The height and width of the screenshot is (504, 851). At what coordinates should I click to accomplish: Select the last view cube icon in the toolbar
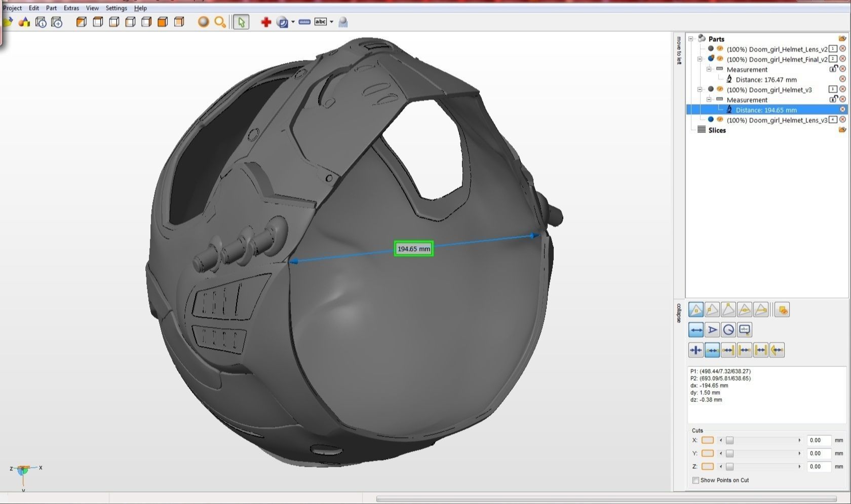[179, 22]
